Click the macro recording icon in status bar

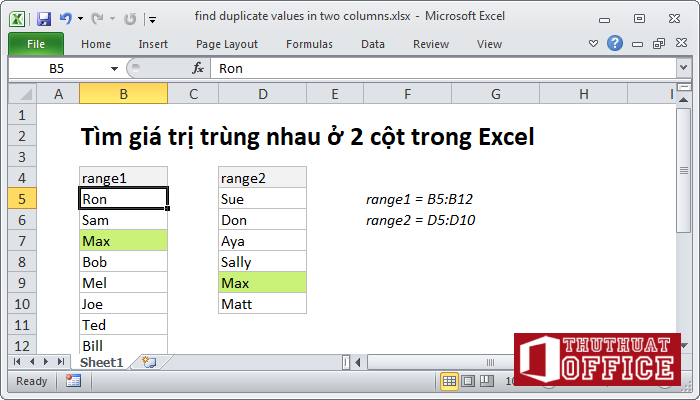73,381
